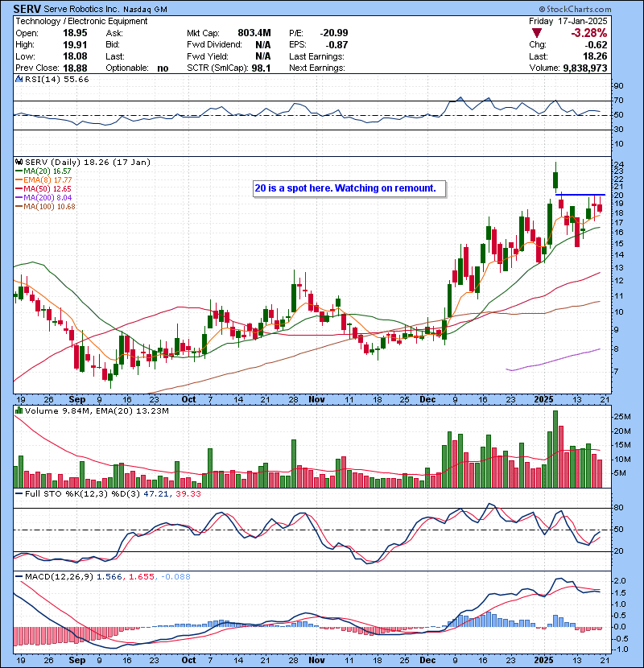Click the volume bars icon beside Volume label
Image resolution: width=644 pixels, height=668 pixels.
click(x=19, y=410)
